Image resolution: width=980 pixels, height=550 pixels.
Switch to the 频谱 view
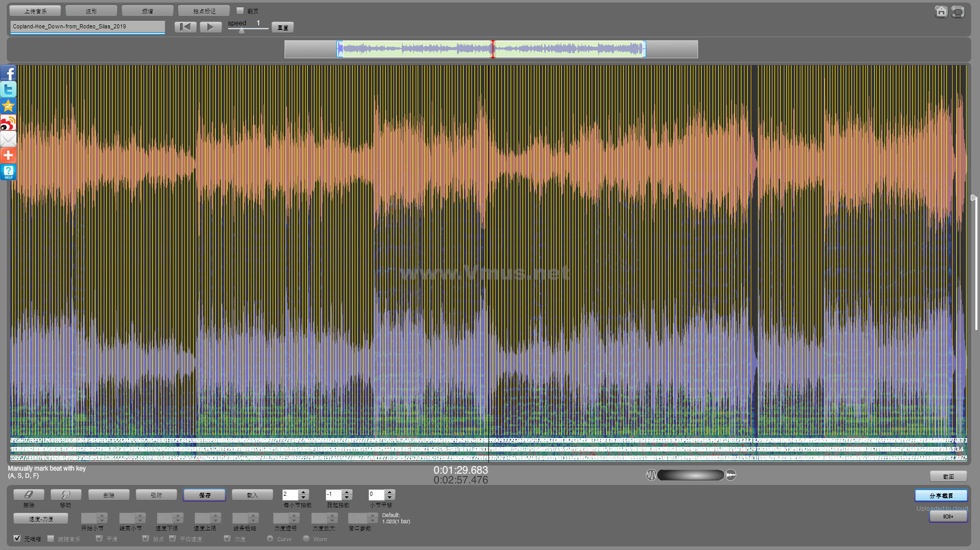[148, 11]
